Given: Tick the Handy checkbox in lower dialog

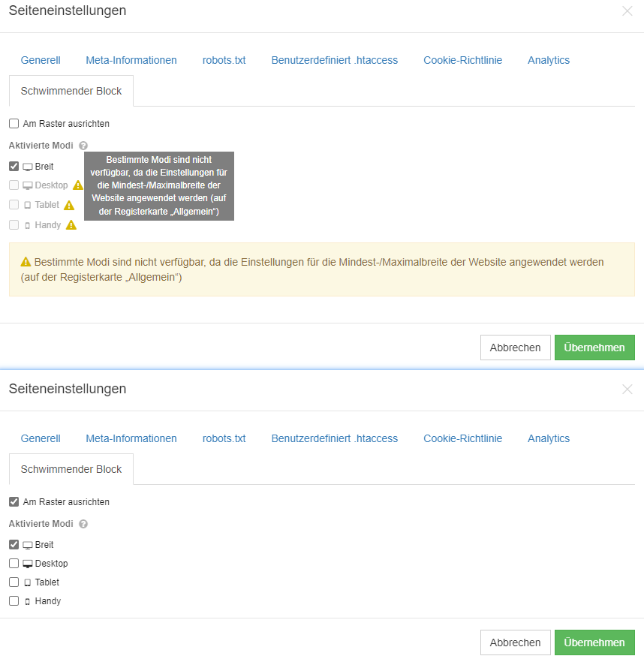Looking at the screenshot, I should pos(14,600).
